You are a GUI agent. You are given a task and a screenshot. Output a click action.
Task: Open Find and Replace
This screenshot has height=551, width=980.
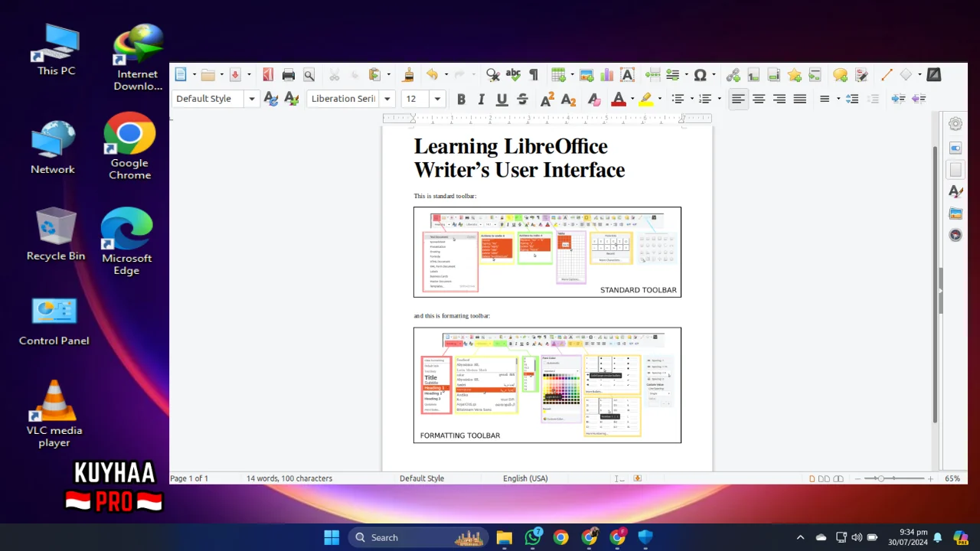[x=492, y=74]
